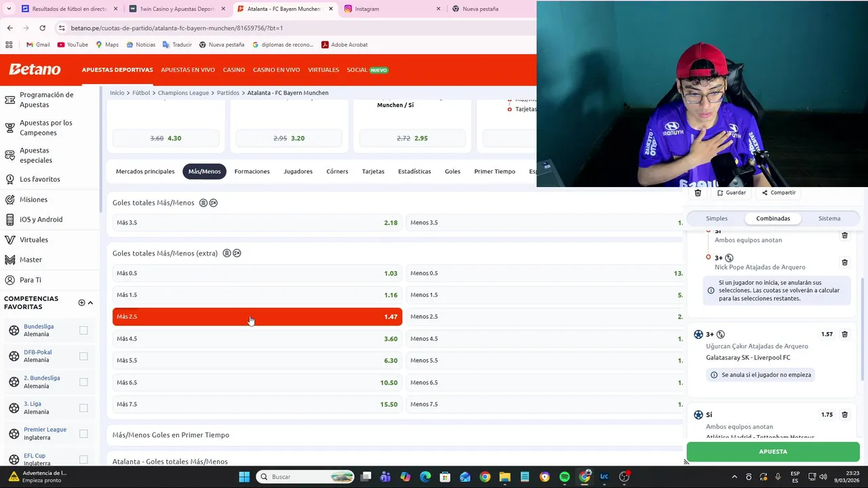Collapse the Competencias Favoritas section
The width and height of the screenshot is (868, 488).
[90, 303]
